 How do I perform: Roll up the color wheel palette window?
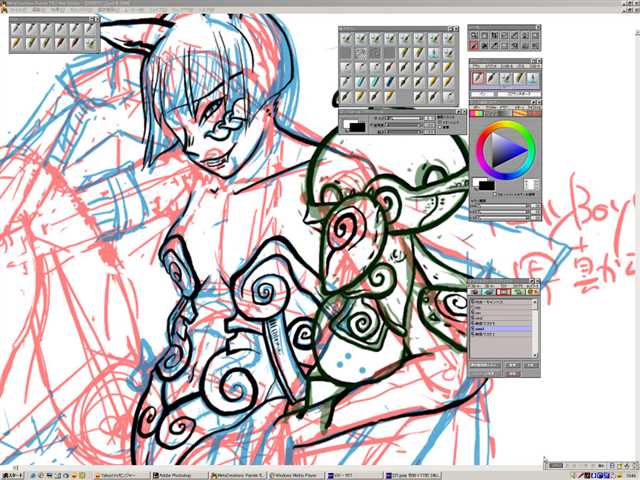pyautogui.click(x=535, y=104)
